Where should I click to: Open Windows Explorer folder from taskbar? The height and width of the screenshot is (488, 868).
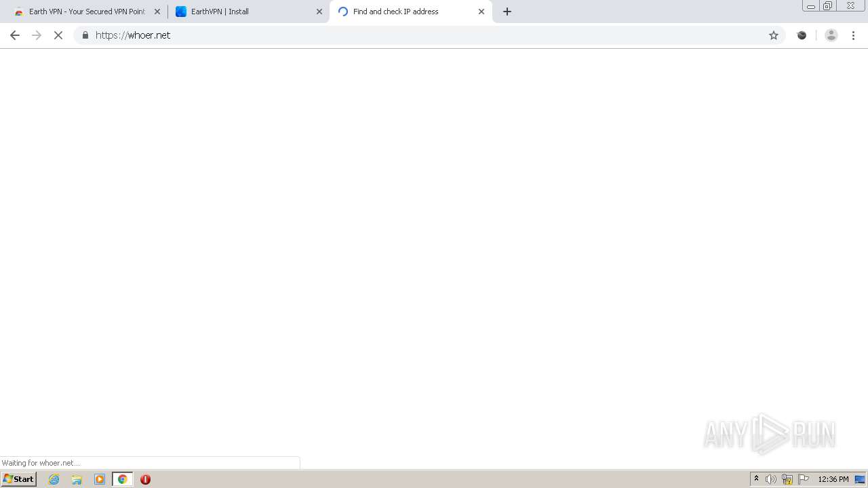point(77,479)
